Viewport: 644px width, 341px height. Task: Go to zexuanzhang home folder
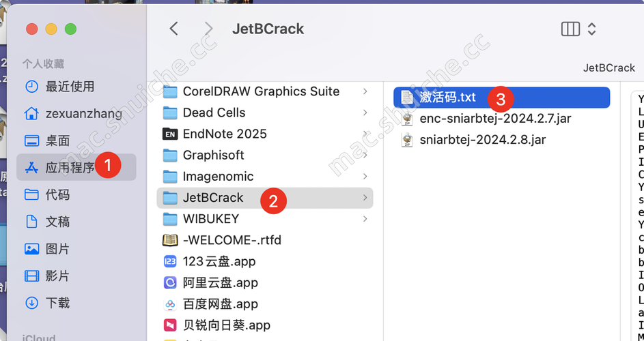click(x=83, y=113)
